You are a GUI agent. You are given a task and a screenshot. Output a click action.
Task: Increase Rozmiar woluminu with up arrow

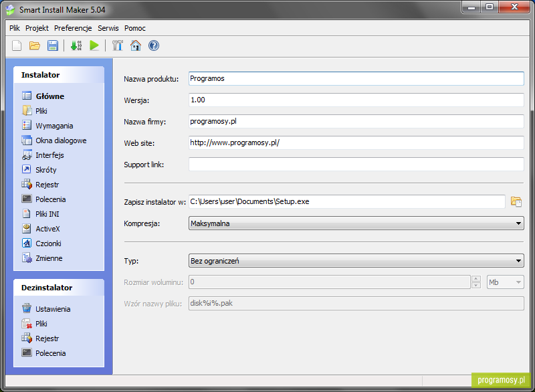(476, 279)
